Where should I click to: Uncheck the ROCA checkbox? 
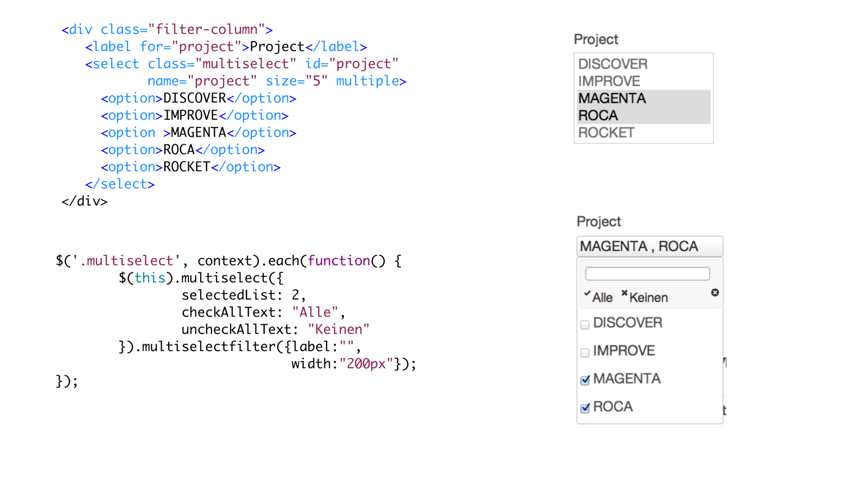(x=585, y=408)
